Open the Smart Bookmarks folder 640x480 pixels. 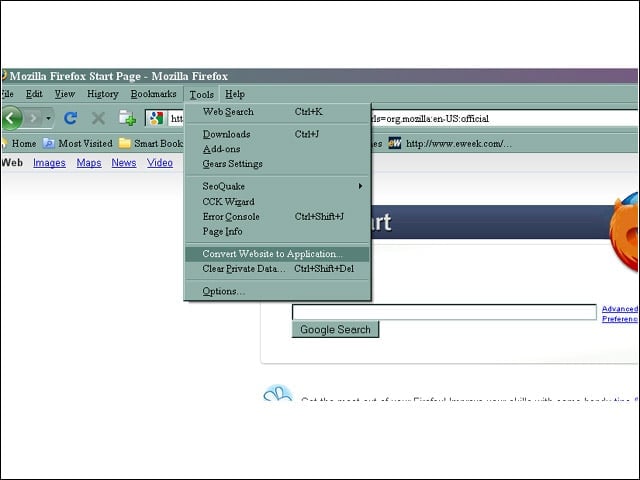point(151,143)
